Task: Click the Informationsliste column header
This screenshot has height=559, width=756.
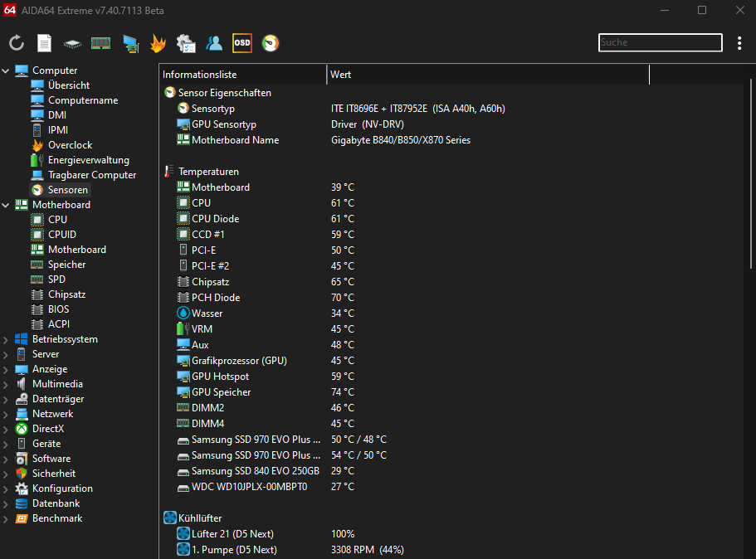Action: tap(243, 75)
